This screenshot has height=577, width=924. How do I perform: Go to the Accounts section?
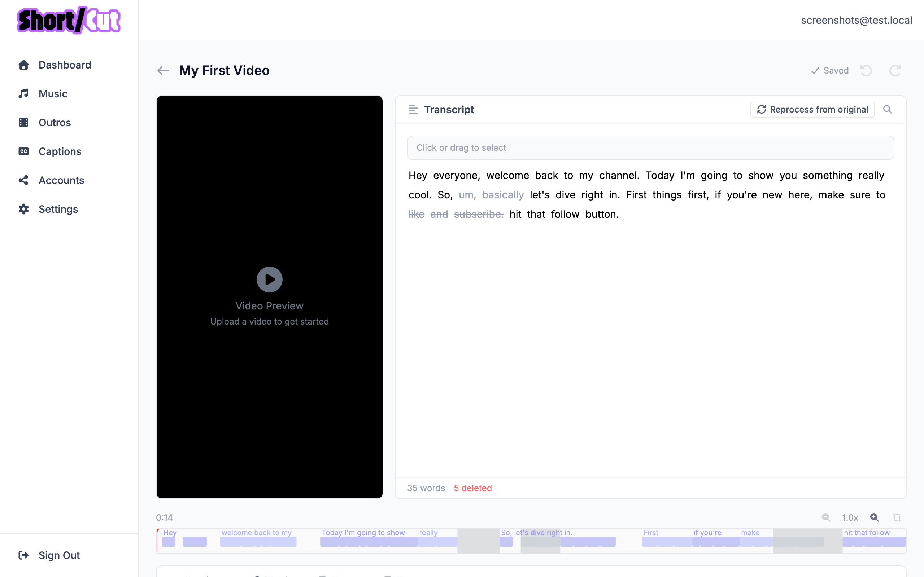click(x=61, y=180)
